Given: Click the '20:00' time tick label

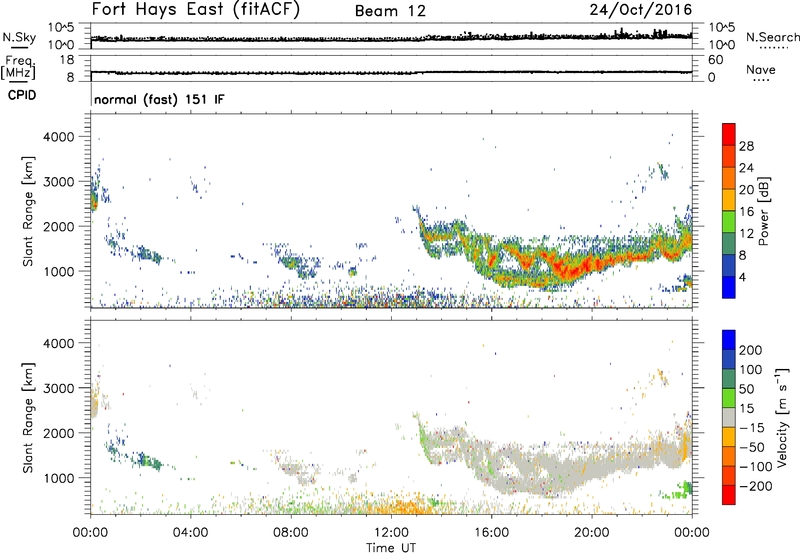Looking at the screenshot, I should point(592,533).
